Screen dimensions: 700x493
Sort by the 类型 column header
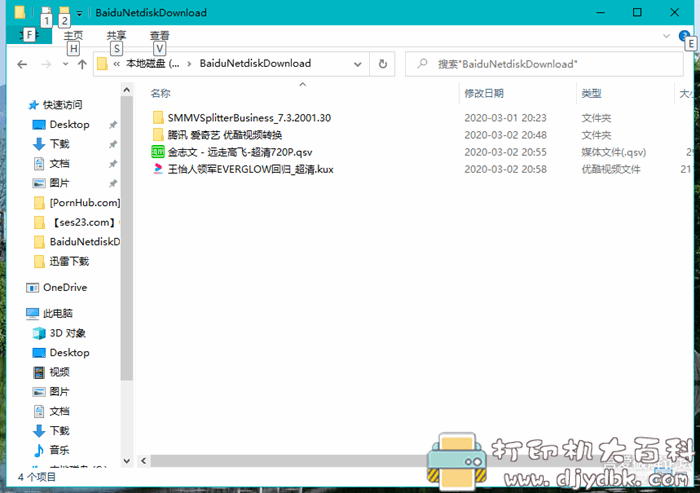click(591, 93)
